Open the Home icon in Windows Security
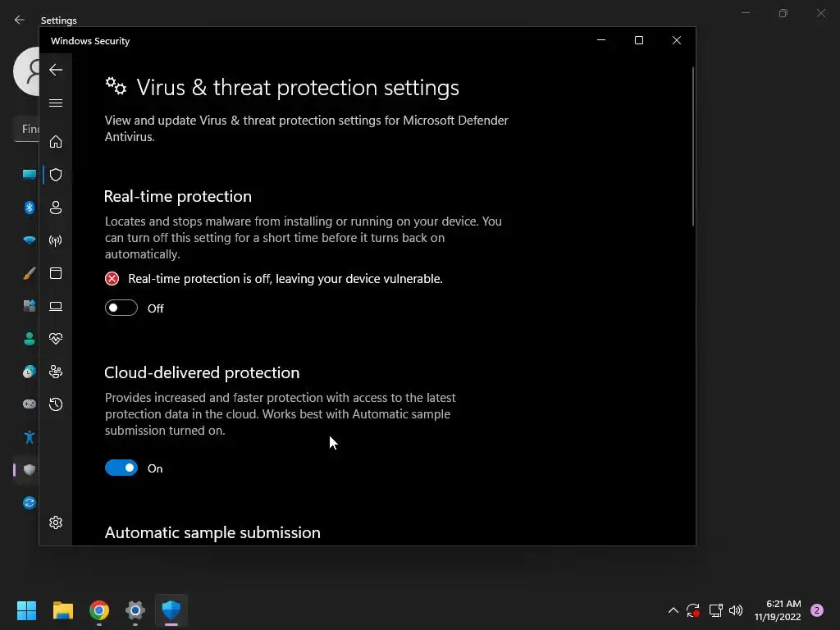The image size is (840, 630). click(x=56, y=142)
